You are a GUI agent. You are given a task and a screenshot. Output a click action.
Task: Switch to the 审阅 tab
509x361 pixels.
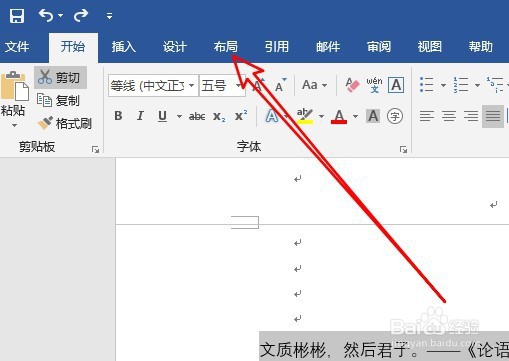tap(379, 47)
